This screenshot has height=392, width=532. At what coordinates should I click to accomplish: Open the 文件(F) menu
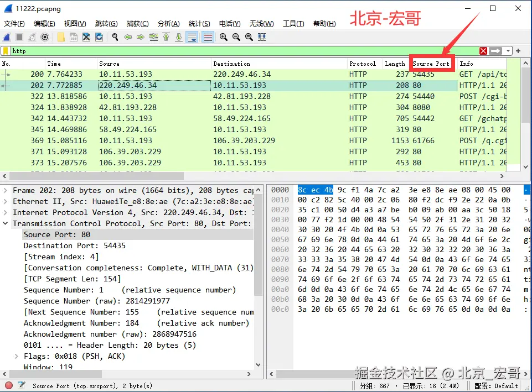(x=14, y=23)
